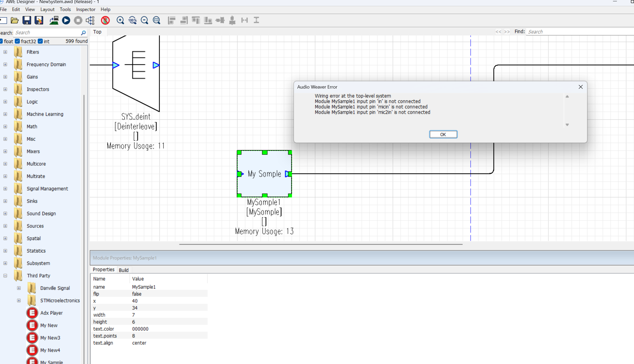The image size is (634, 364).
Task: Click the Stop button in toolbar
Action: [x=78, y=20]
